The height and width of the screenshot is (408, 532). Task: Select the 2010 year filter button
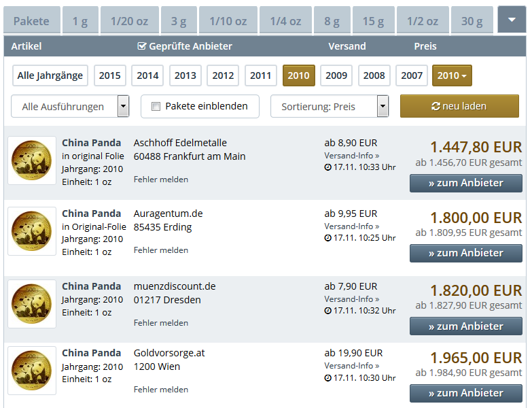(x=298, y=75)
